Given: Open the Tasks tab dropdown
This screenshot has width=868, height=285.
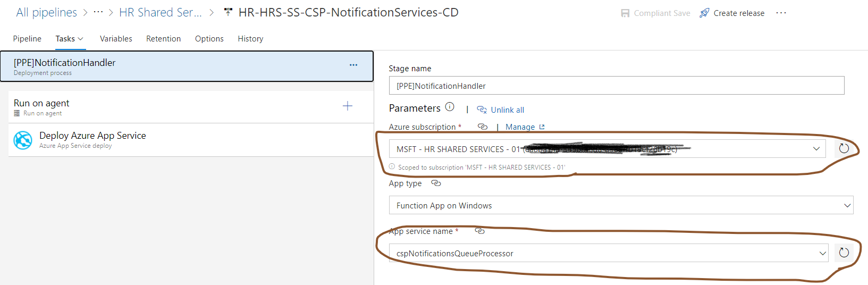Looking at the screenshot, I should coord(70,39).
